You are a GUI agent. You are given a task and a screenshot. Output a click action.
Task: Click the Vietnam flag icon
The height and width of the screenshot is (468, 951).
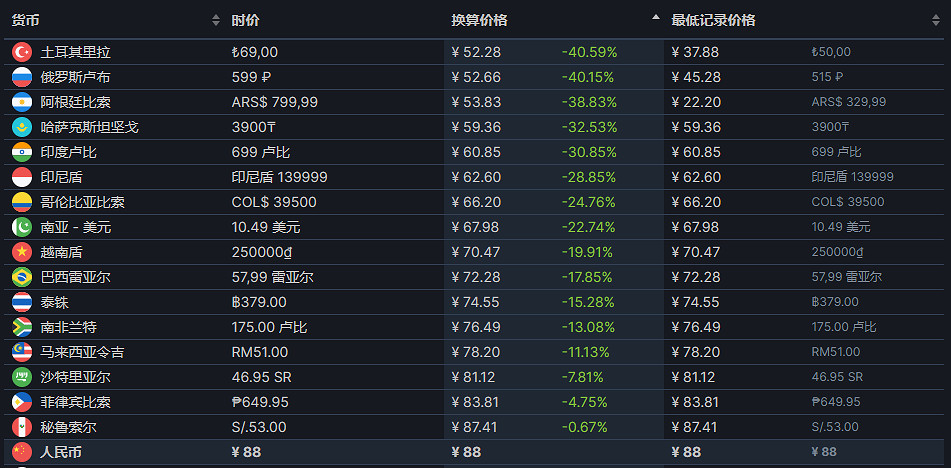[x=22, y=252]
